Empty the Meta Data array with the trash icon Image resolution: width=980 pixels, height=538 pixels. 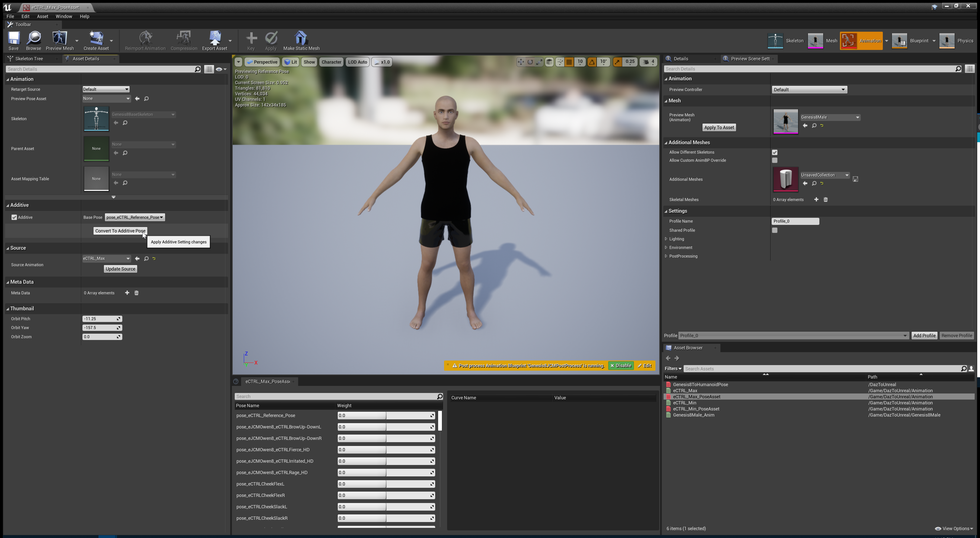137,293
